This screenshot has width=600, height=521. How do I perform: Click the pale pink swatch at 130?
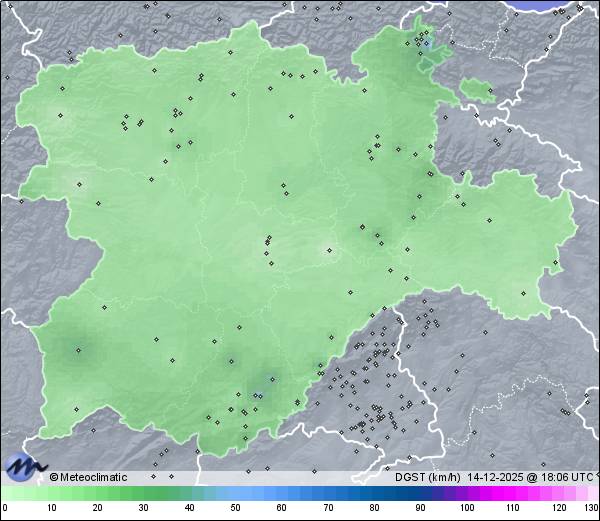click(x=592, y=493)
